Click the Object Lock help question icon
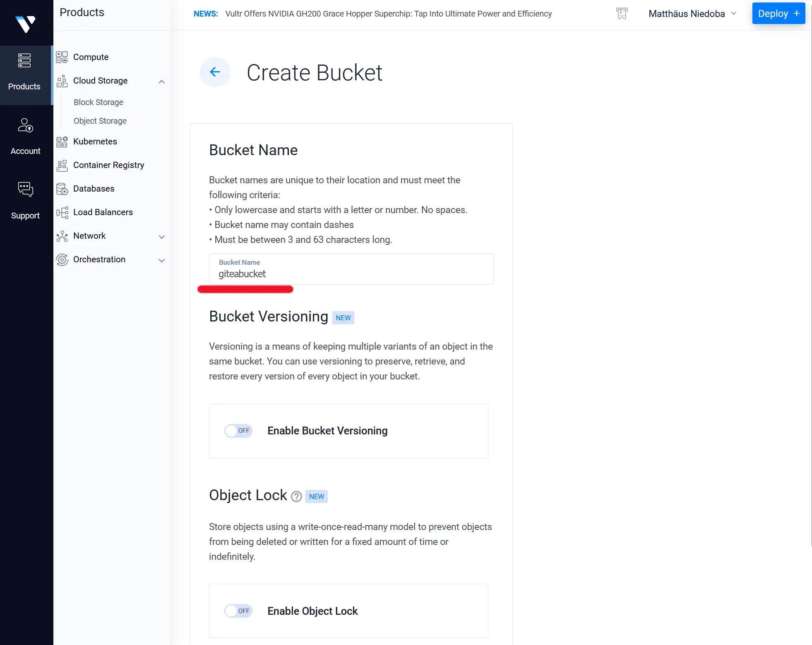812x645 pixels. [x=296, y=496]
